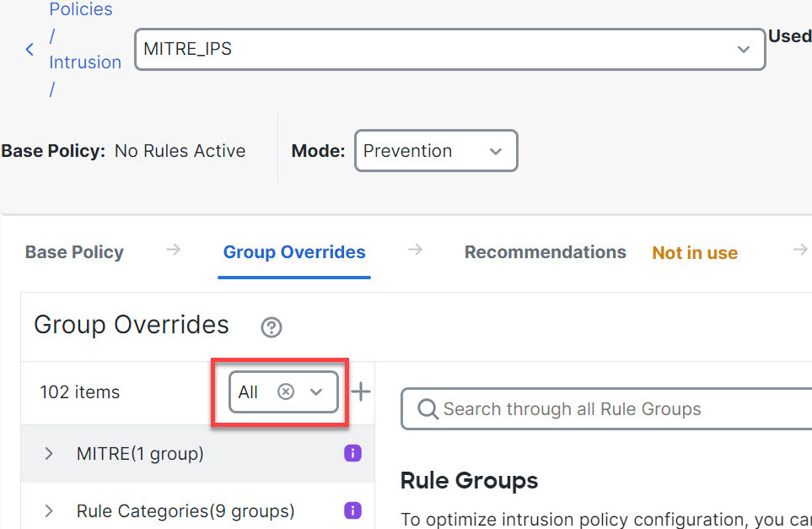
Task: Expand the All filter dropdown arrow
Action: pos(316,391)
